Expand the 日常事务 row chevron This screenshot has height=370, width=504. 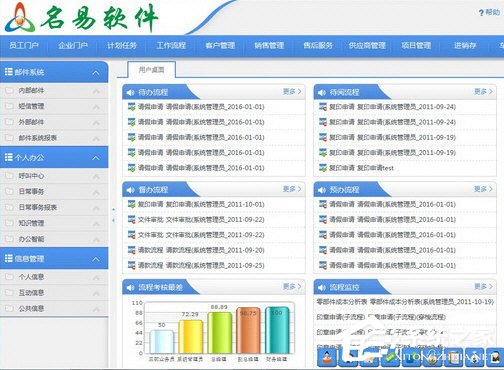96,192
